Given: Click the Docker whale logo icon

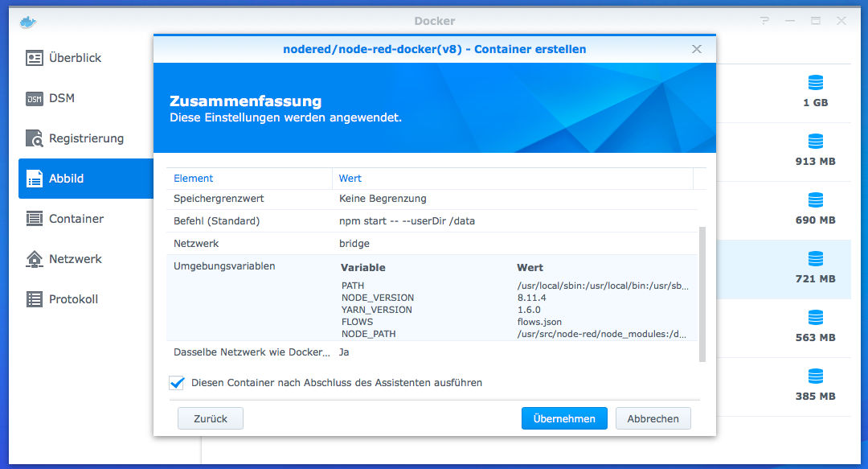Looking at the screenshot, I should click(27, 22).
